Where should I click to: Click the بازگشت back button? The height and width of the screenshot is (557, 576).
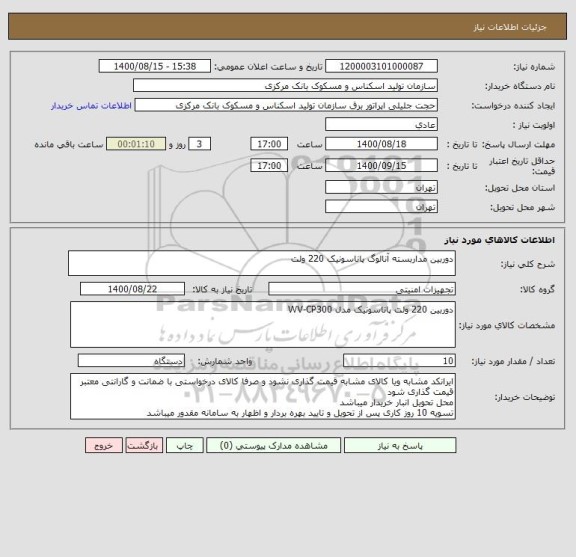point(144,445)
